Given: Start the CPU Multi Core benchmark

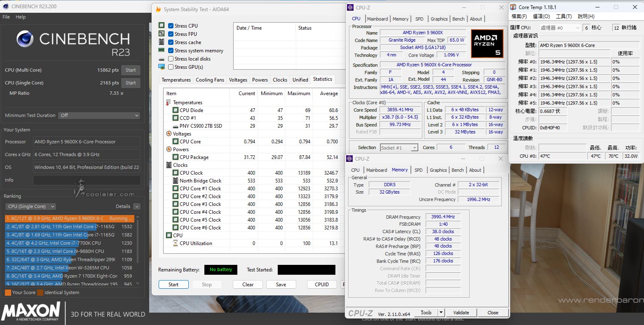Looking at the screenshot, I should coord(131,70).
